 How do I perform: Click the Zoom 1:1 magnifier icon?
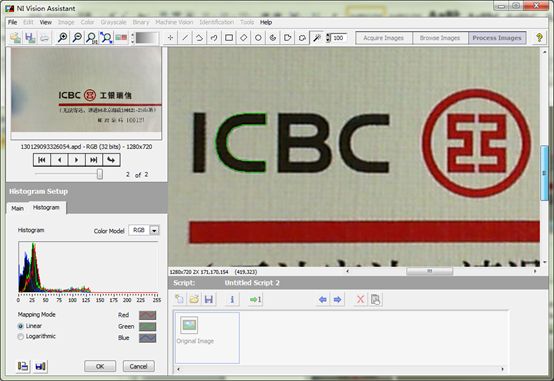coord(92,37)
